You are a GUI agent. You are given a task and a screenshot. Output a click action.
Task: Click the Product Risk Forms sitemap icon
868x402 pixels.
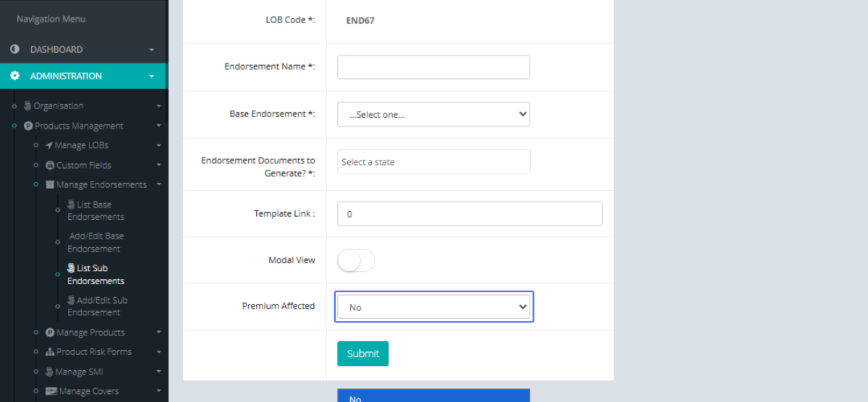pos(50,352)
